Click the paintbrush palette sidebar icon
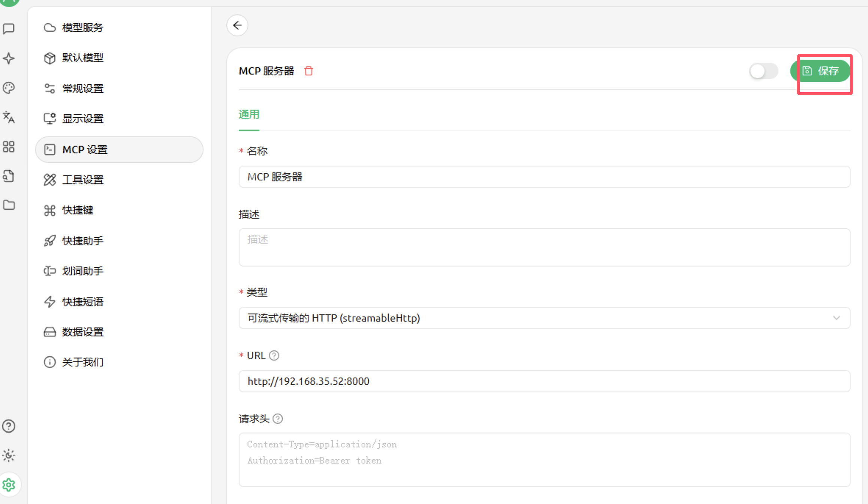The height and width of the screenshot is (504, 868). (x=9, y=88)
